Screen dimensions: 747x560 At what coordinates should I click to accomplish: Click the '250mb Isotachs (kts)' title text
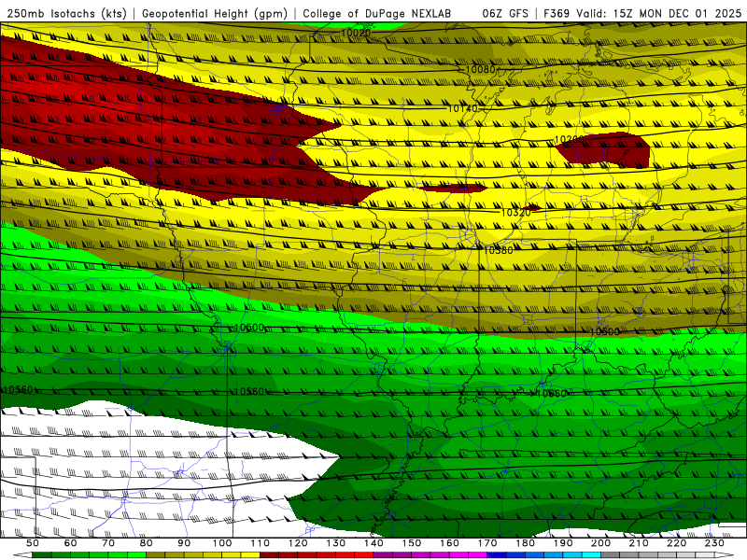(x=66, y=13)
